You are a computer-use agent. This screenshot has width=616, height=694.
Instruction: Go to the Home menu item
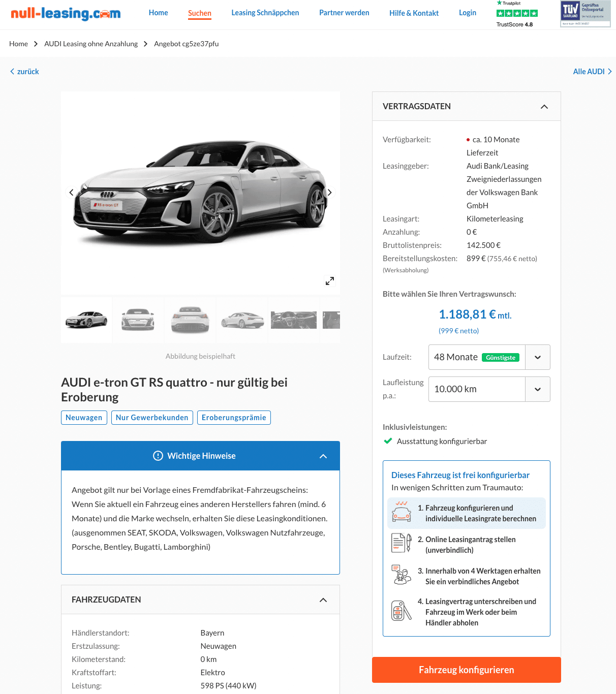pyautogui.click(x=159, y=13)
